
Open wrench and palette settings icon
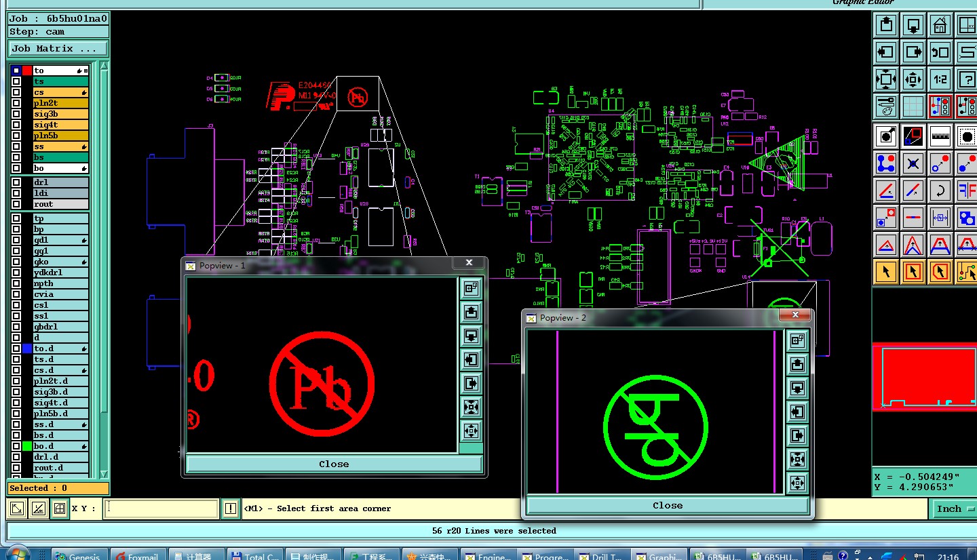click(885, 106)
